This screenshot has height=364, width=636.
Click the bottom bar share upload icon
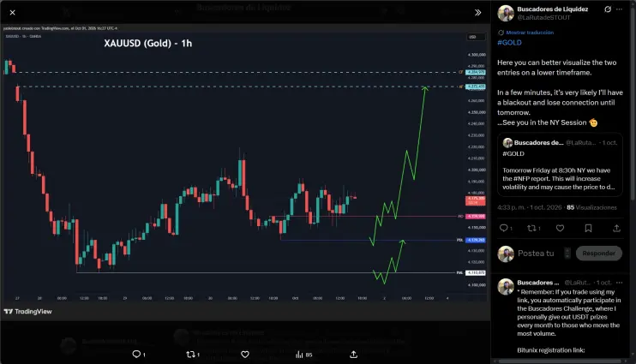354,355
